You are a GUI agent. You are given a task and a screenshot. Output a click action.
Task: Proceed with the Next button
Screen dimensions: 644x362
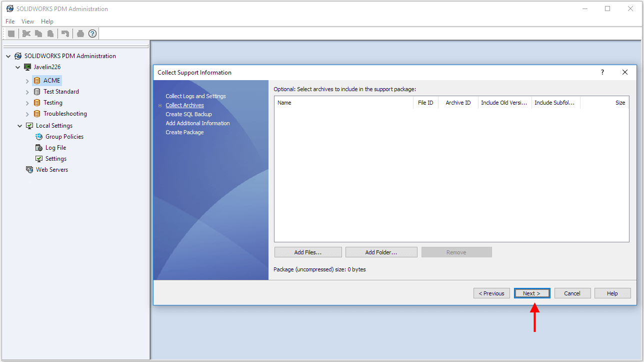coord(532,293)
